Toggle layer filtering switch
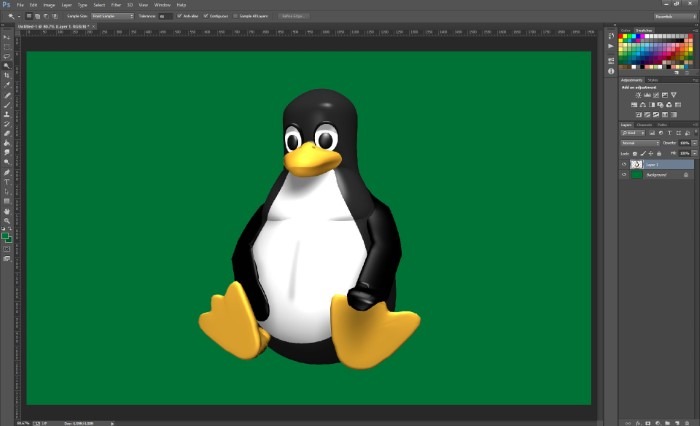Image resolution: width=700 pixels, height=426 pixels. (x=696, y=132)
